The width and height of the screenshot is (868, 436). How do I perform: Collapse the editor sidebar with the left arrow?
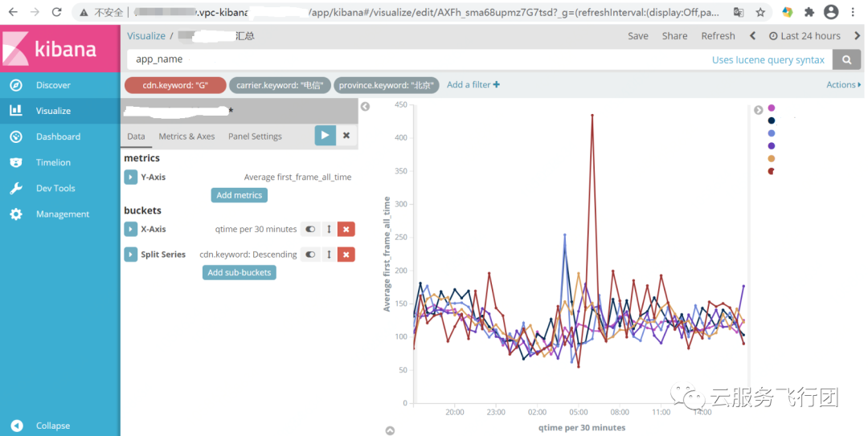pos(366,107)
